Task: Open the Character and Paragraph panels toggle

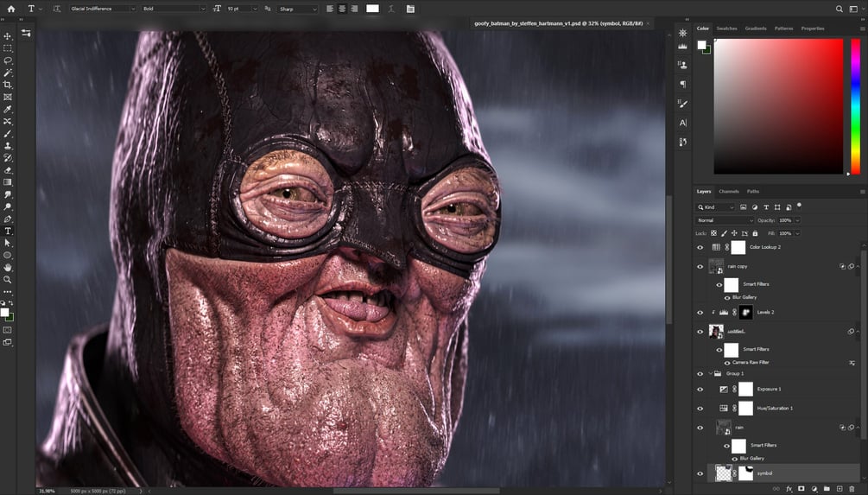Action: (x=410, y=9)
